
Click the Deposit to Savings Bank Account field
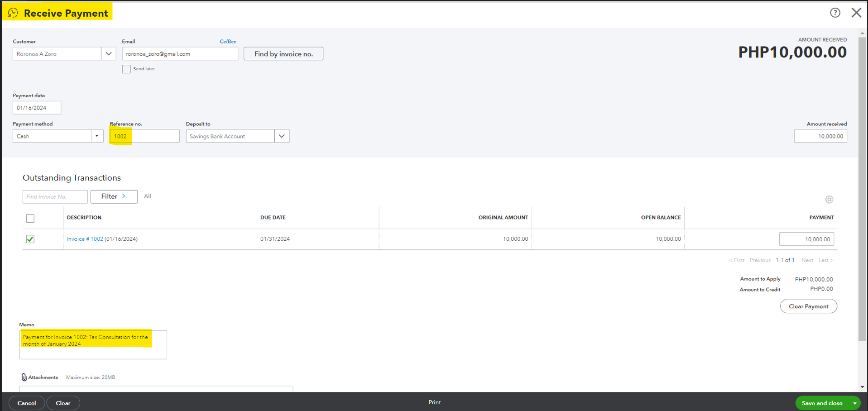230,136
